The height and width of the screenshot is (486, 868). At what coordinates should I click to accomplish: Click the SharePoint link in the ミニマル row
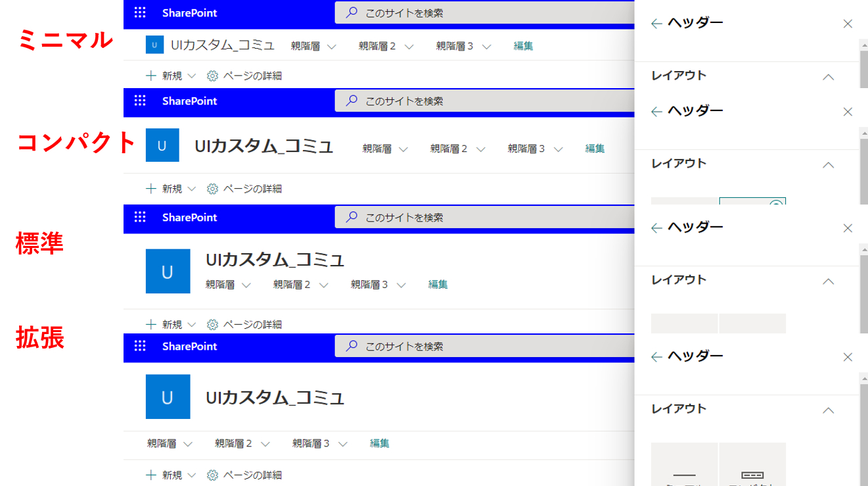pyautogui.click(x=189, y=12)
